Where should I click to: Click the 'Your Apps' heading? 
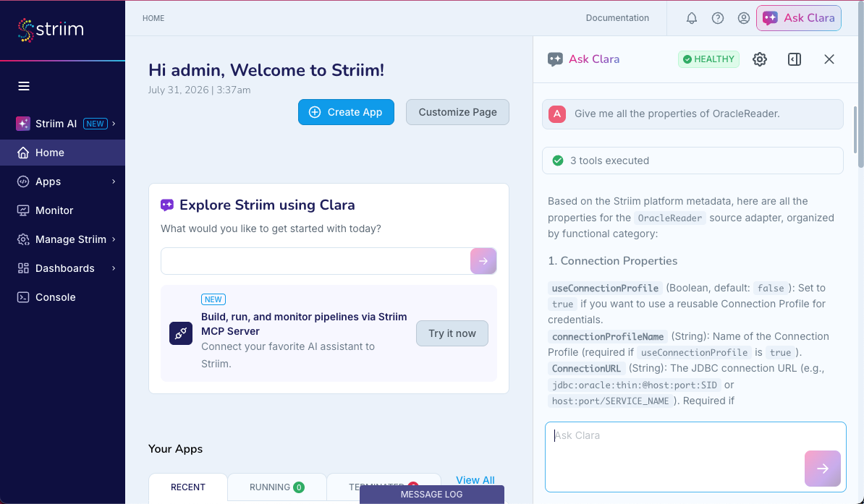coord(175,449)
